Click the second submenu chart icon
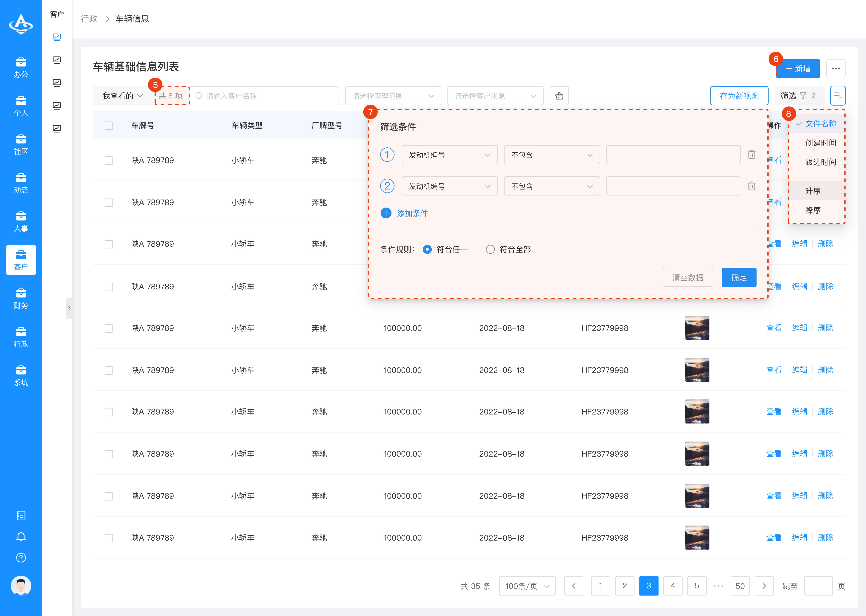Viewport: 866px width, 616px height. coord(57,60)
